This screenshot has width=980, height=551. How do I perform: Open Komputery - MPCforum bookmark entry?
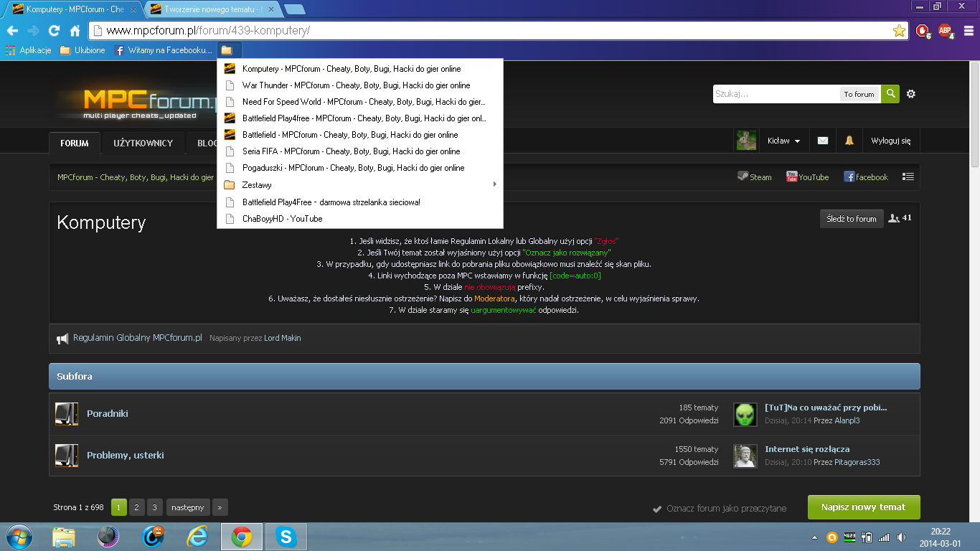click(x=360, y=69)
